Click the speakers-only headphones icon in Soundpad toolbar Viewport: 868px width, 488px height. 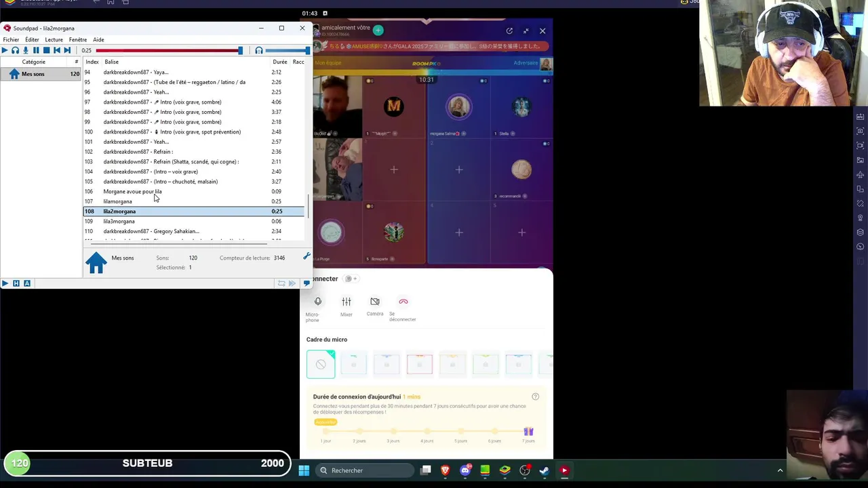point(15,50)
